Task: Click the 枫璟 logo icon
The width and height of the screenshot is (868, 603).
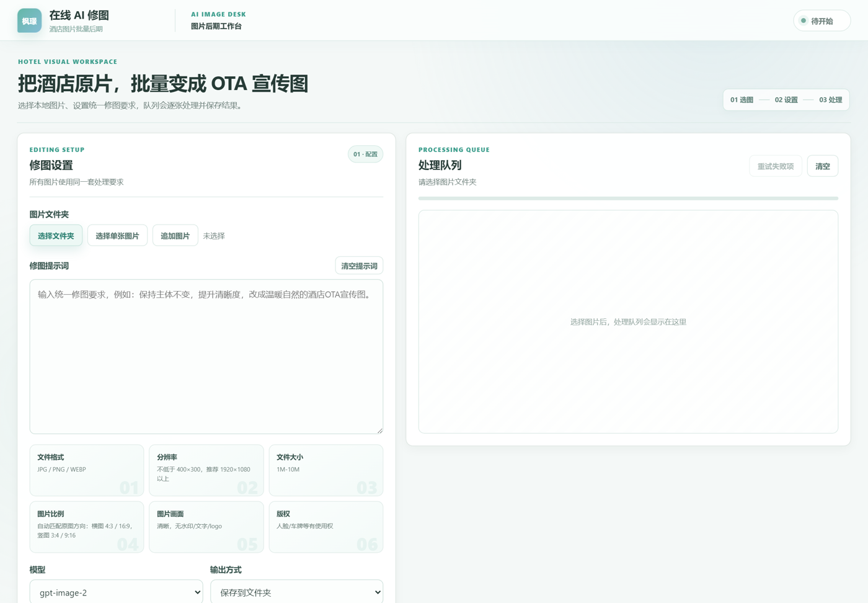Action: [x=29, y=20]
